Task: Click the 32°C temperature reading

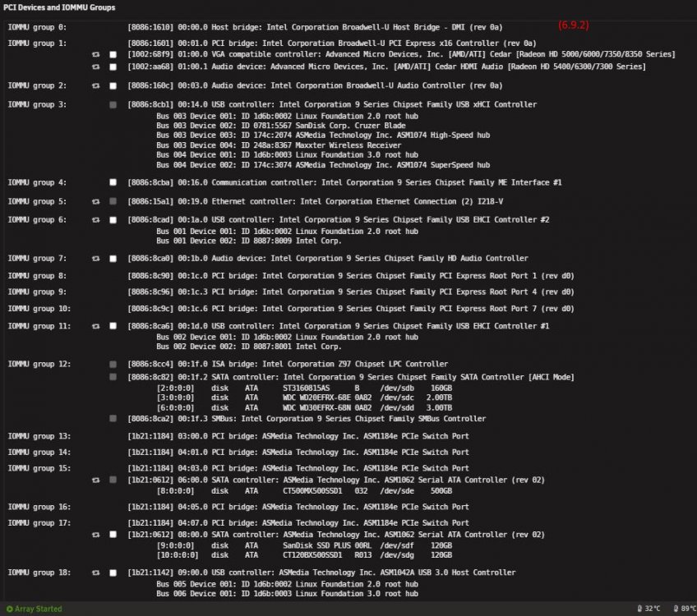Action: coord(653,609)
